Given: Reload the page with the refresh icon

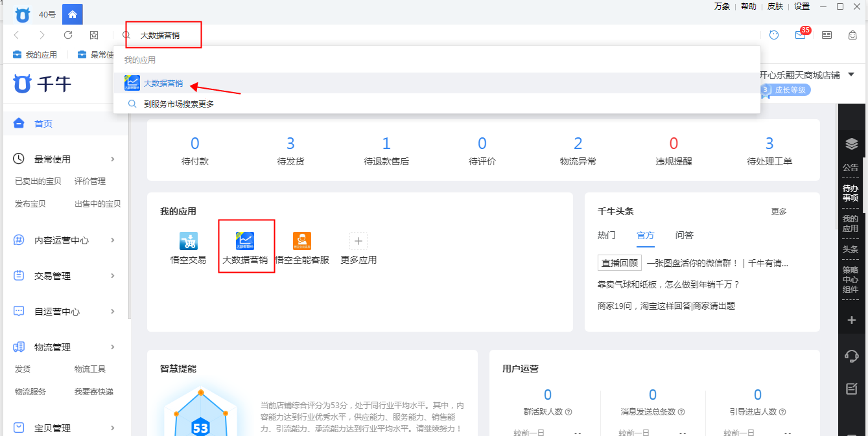Looking at the screenshot, I should coord(68,35).
